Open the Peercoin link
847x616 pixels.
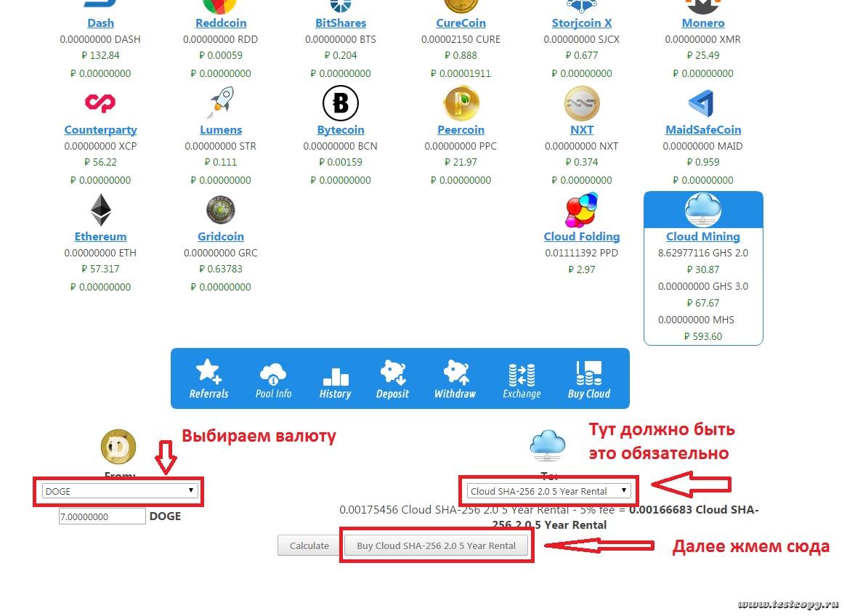point(461,130)
